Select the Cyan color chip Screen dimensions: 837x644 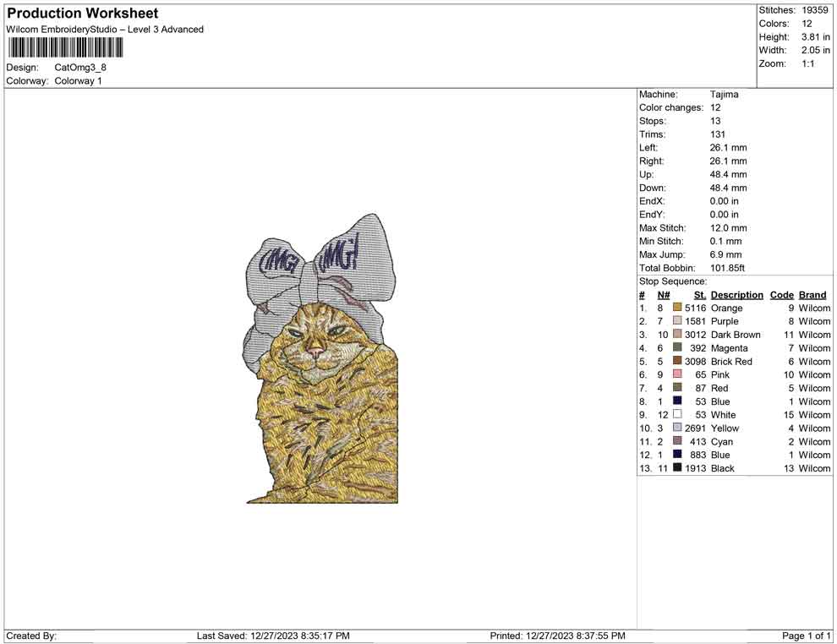coord(676,441)
